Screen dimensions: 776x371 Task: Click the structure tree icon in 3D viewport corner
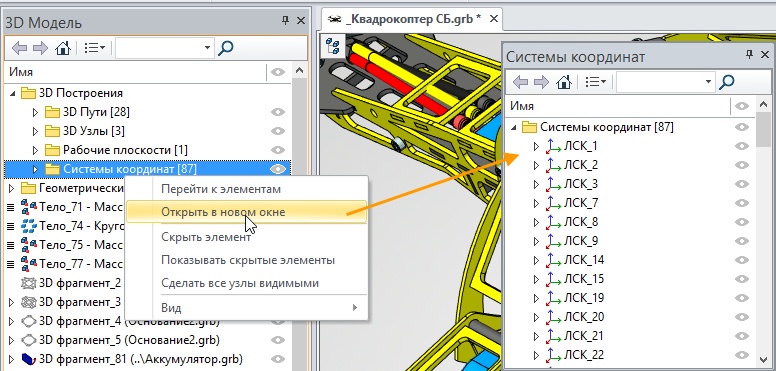pos(333,46)
